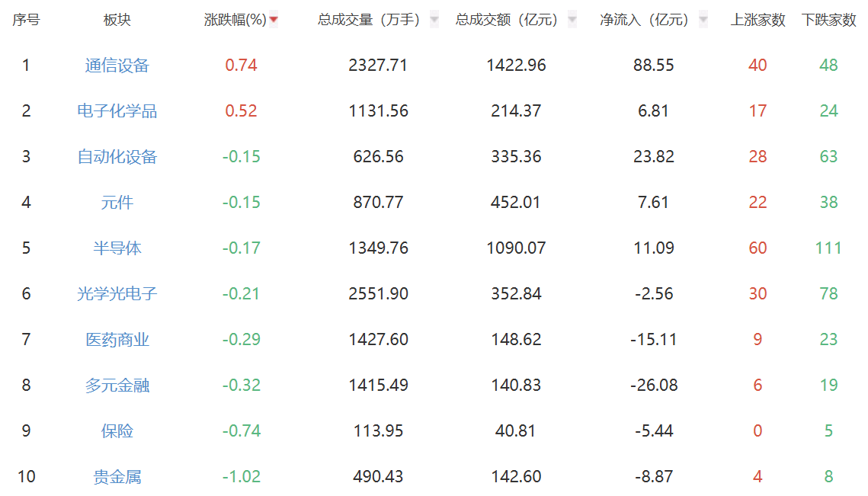Open the 半导体 sector details

click(118, 248)
